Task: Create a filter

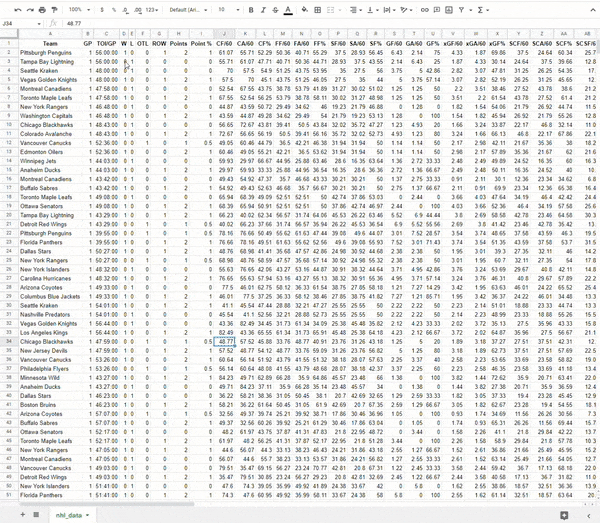Action: tap(462, 10)
